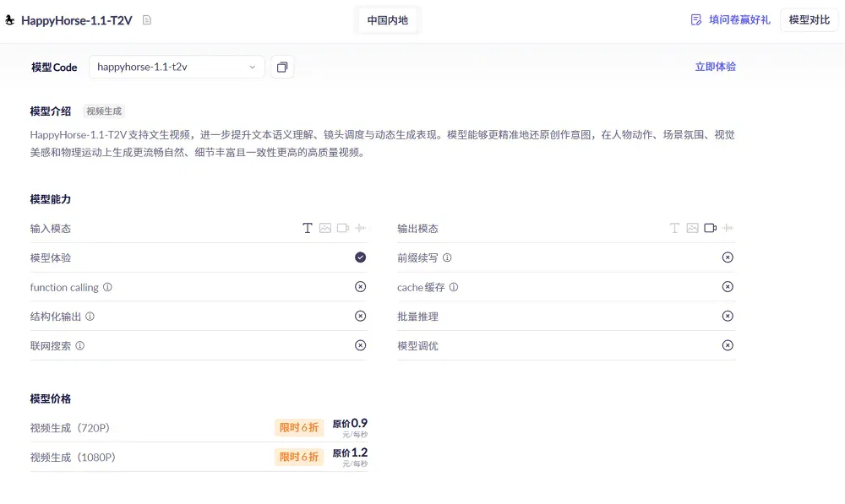Click the 原价1.2 price value
Image resolution: width=845 pixels, height=504 pixels.
[x=350, y=453]
